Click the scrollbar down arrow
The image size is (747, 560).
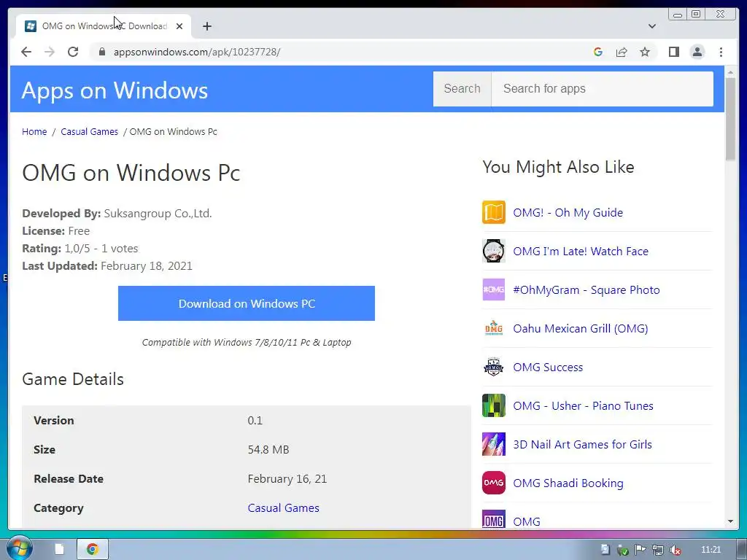(x=730, y=521)
